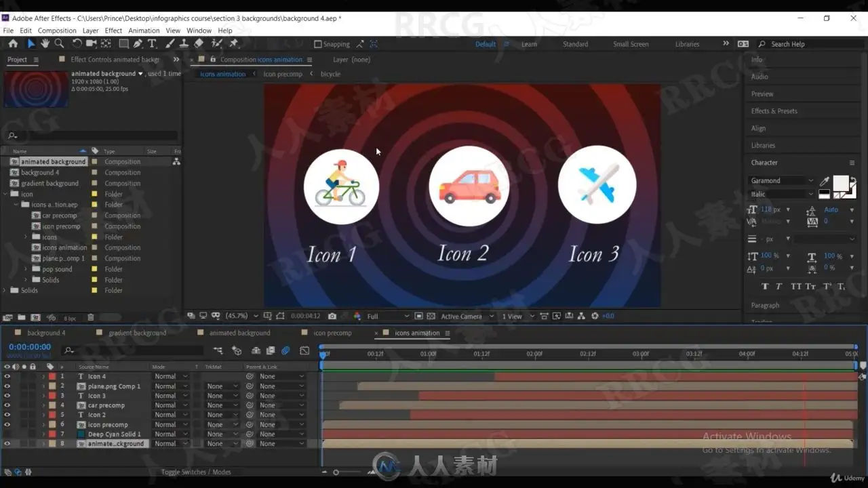Select the Rectangle shape tool
Viewport: 868px width, 488px height.
123,43
